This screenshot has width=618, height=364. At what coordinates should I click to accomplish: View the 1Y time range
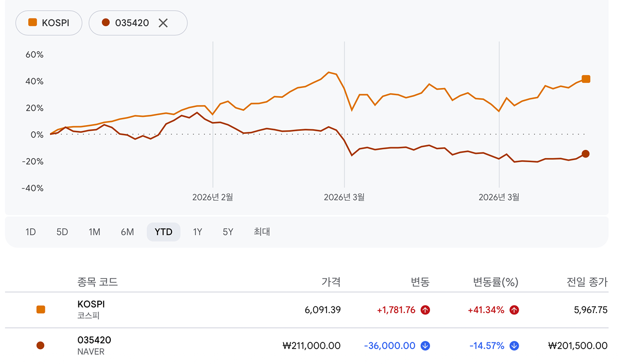point(197,232)
